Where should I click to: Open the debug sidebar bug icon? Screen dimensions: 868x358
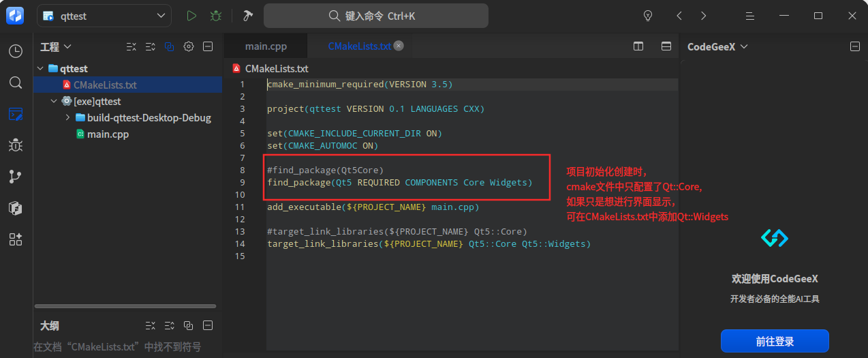click(x=15, y=145)
